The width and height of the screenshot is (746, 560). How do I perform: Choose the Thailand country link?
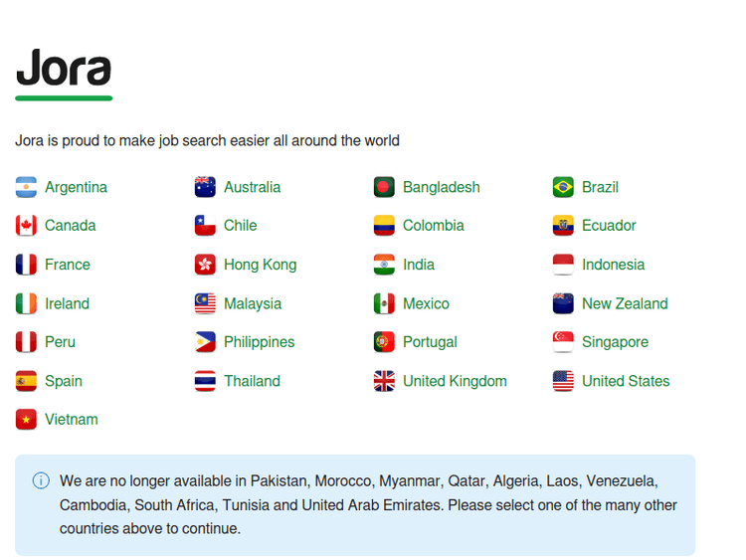(x=252, y=381)
